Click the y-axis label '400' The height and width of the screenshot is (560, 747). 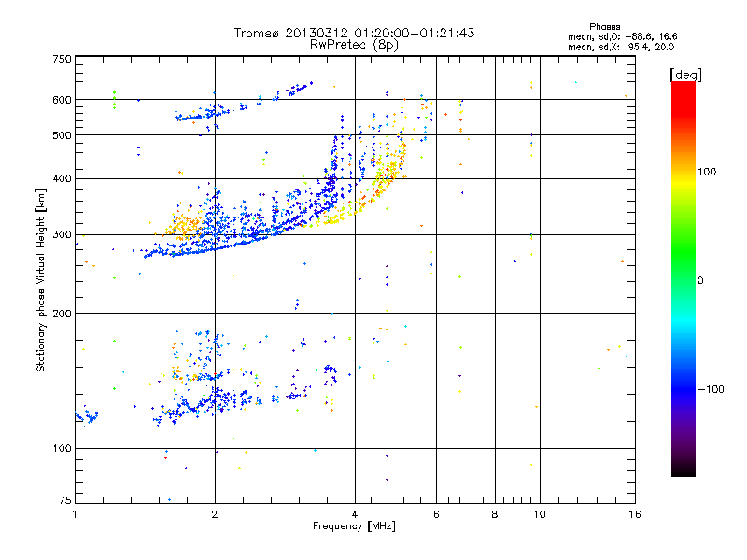tap(62, 179)
